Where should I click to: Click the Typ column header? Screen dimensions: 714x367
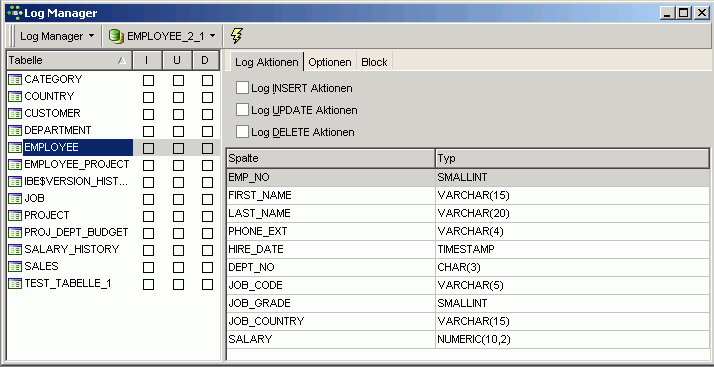(572, 158)
